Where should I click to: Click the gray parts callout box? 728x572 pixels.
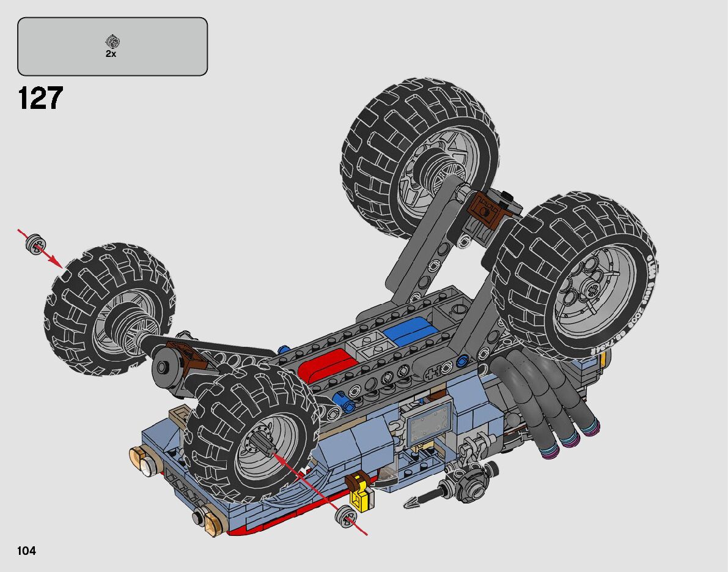[112, 46]
